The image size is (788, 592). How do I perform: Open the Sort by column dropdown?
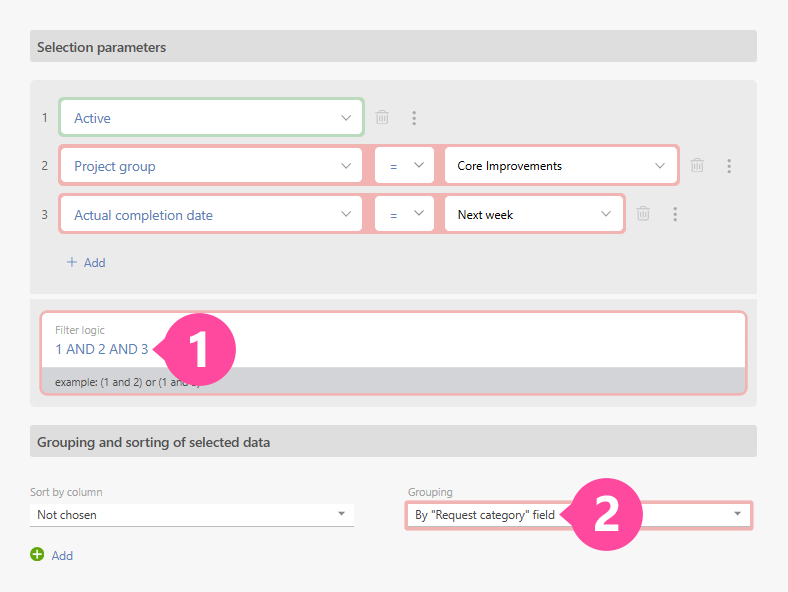tap(191, 515)
